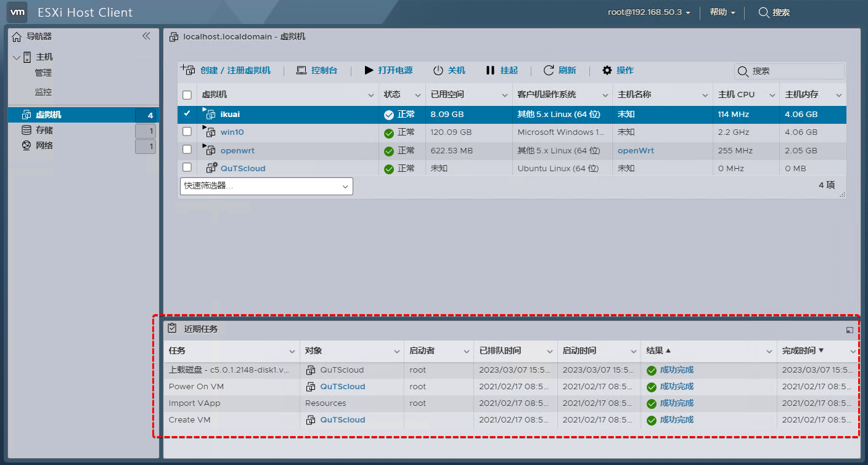This screenshot has width=868, height=465.
Task: Sort by 完成时间 column in recent tasks
Action: pos(799,351)
